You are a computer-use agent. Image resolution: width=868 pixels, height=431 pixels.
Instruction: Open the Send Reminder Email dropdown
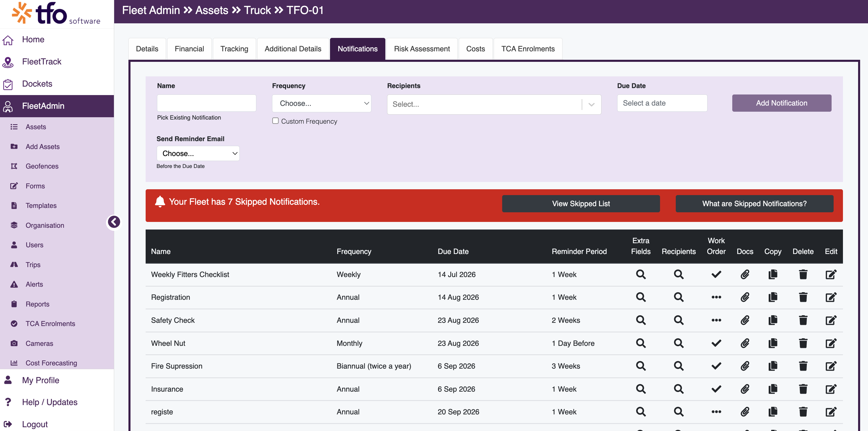pyautogui.click(x=198, y=153)
